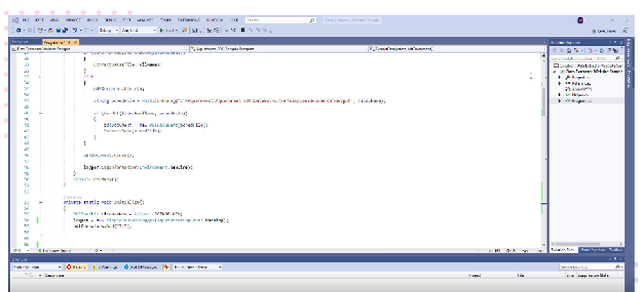The width and height of the screenshot is (644, 292).
Task: Open the View menu
Action: (54, 20)
